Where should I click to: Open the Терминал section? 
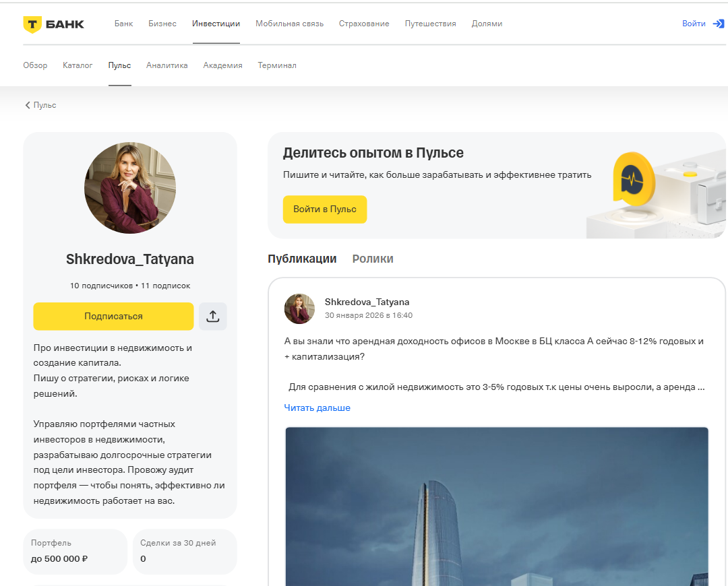277,65
